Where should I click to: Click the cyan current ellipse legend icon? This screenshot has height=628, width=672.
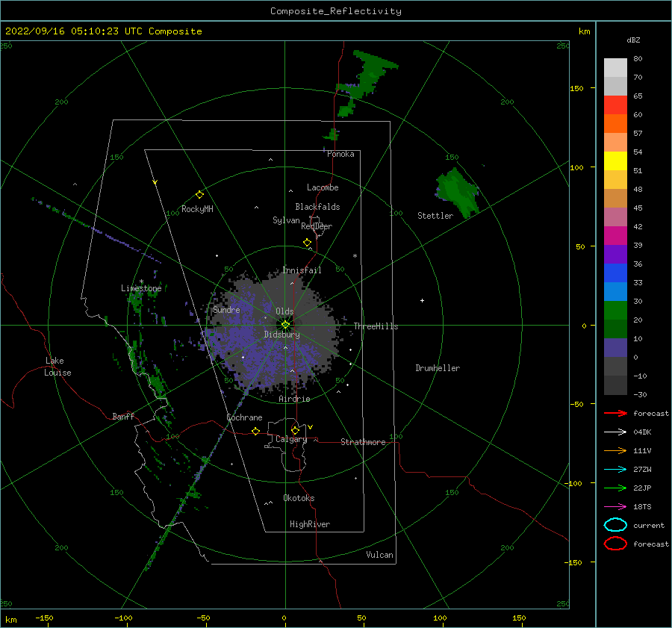coord(615,525)
